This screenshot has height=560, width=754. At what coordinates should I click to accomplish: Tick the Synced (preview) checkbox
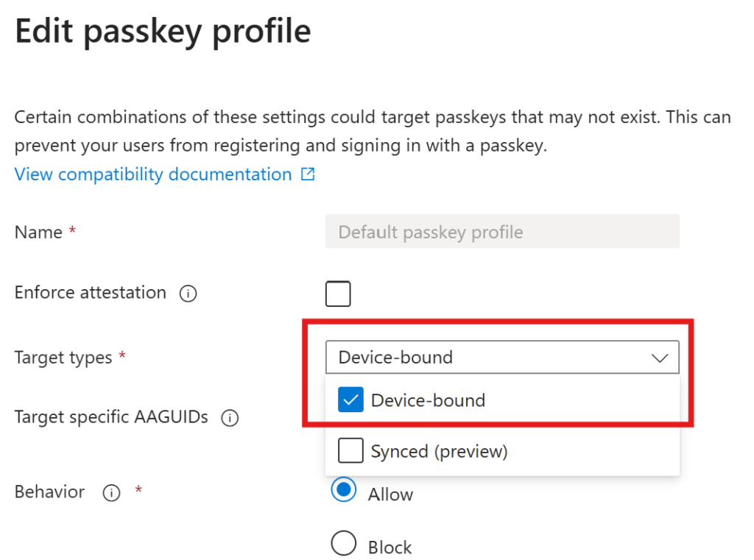(350, 451)
